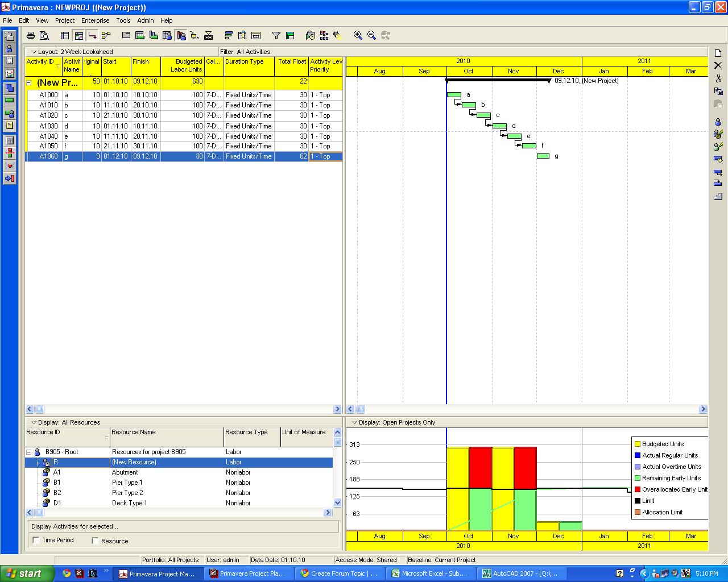Viewport: 728px width, 582px height.
Task: Click the Assign Activity Codes icon
Action: click(x=718, y=159)
